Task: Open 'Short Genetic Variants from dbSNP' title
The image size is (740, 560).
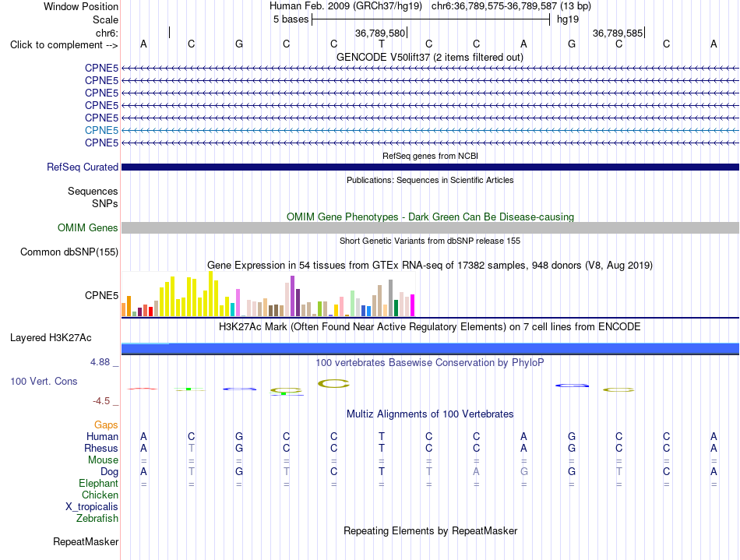Action: (430, 241)
